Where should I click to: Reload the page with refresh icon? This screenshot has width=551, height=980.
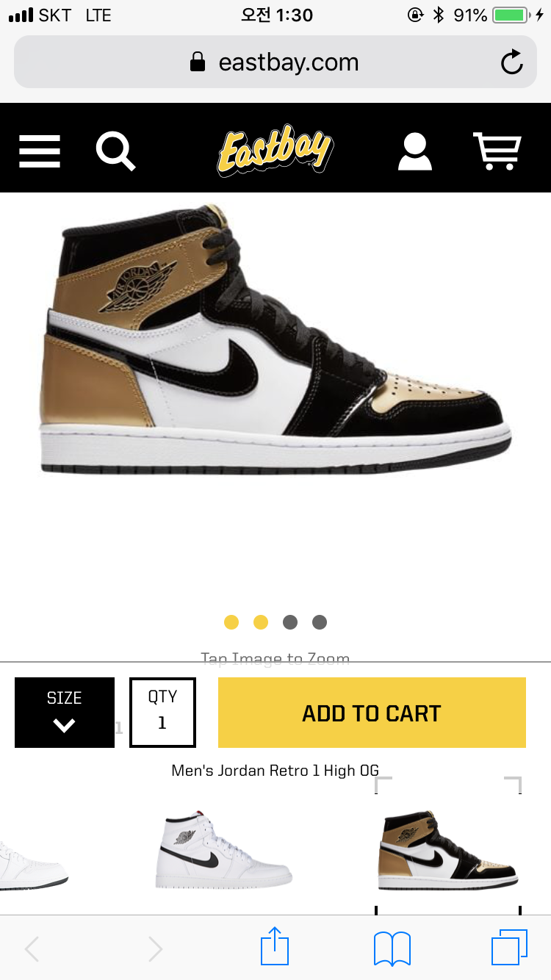511,62
